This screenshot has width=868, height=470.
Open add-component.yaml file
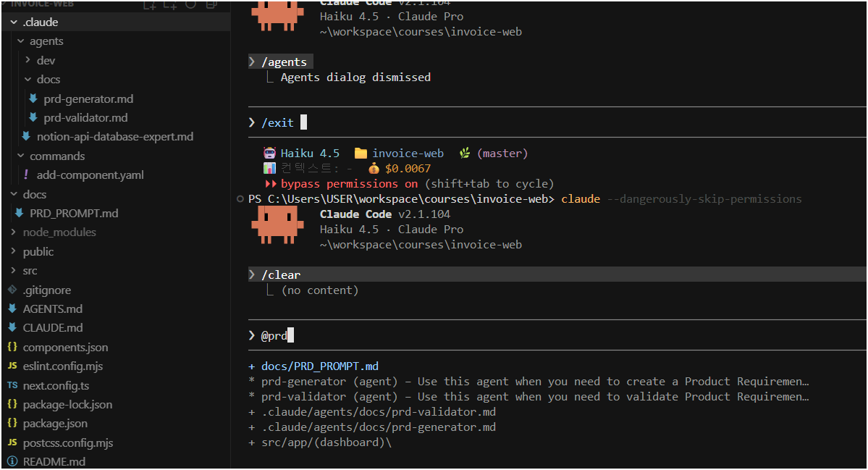coord(90,175)
